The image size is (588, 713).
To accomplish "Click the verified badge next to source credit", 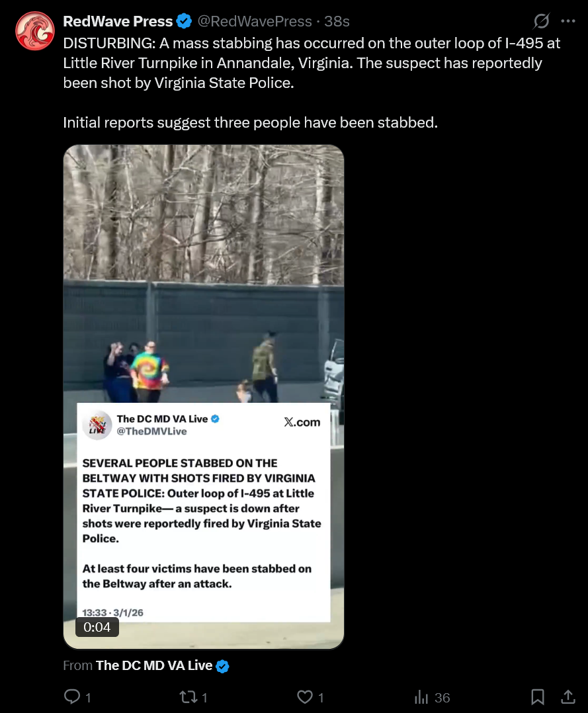I will tap(222, 666).
